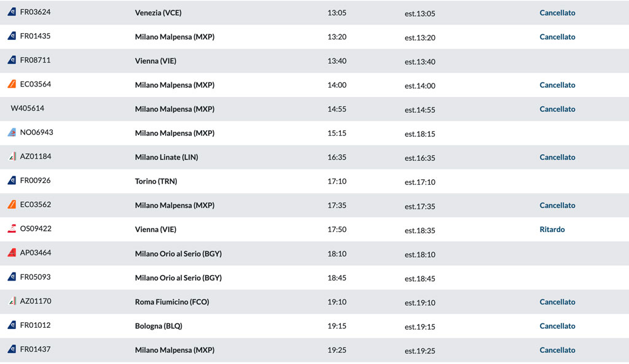The width and height of the screenshot is (629, 364).
Task: Click the Ryanair icon beside FR05093
Action: tap(12, 277)
